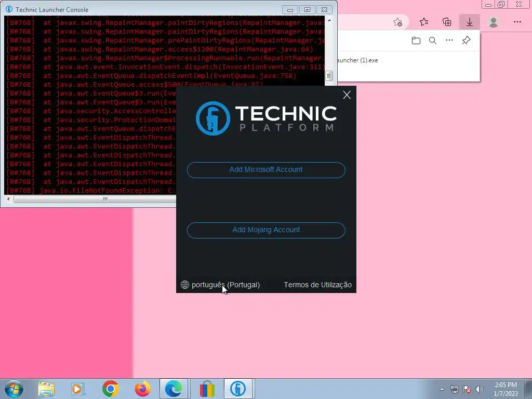Open the Edge Collections icon
Image resolution: width=532 pixels, height=399 pixels.
tap(447, 22)
